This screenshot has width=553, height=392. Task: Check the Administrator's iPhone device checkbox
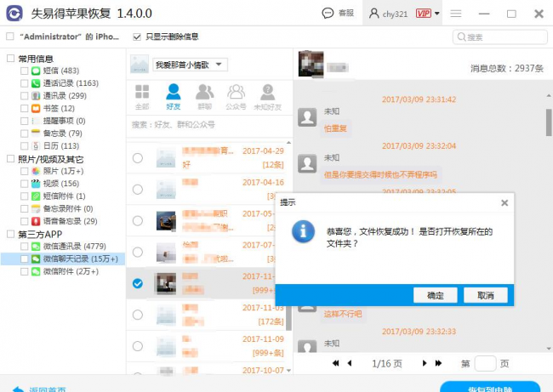click(x=10, y=37)
